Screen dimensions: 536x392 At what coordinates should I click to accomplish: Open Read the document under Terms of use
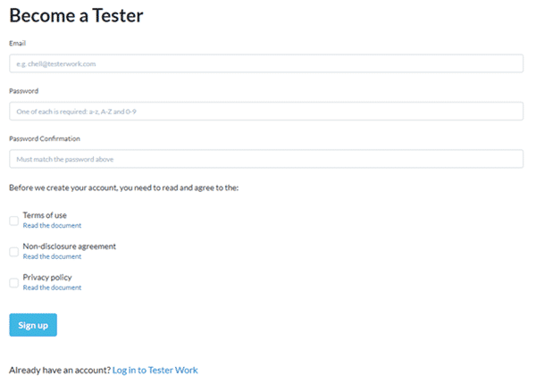click(x=52, y=226)
